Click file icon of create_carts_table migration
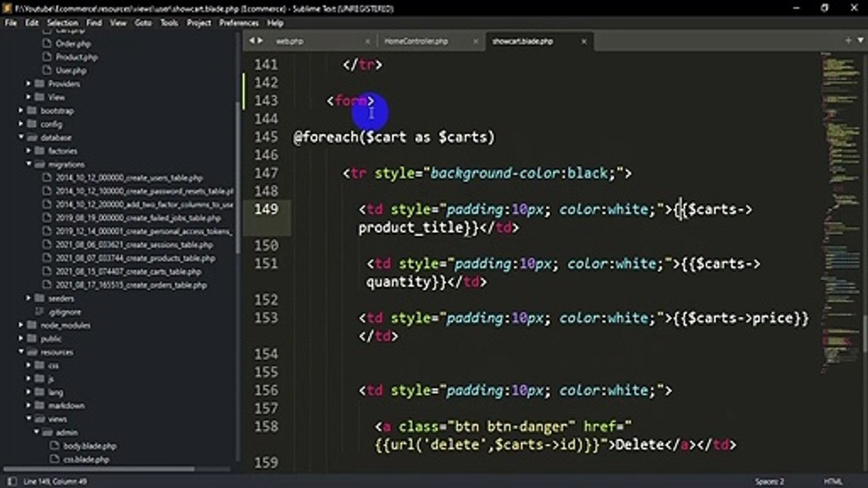 (x=47, y=272)
